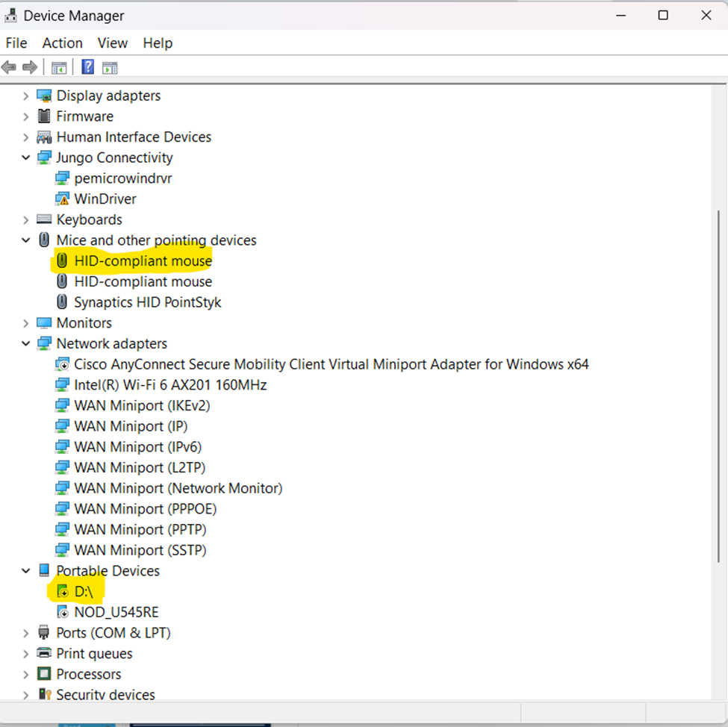Click the pemicrowindrvr device icon
The height and width of the screenshot is (727, 728).
coord(62,178)
